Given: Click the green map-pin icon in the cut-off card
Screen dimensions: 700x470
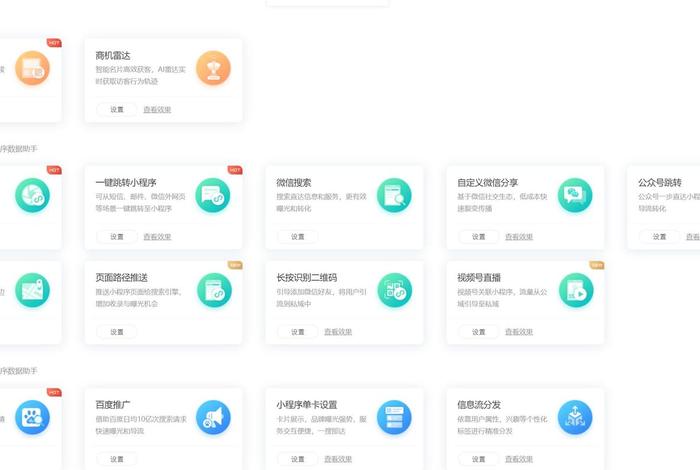Looking at the screenshot, I should point(32,291).
